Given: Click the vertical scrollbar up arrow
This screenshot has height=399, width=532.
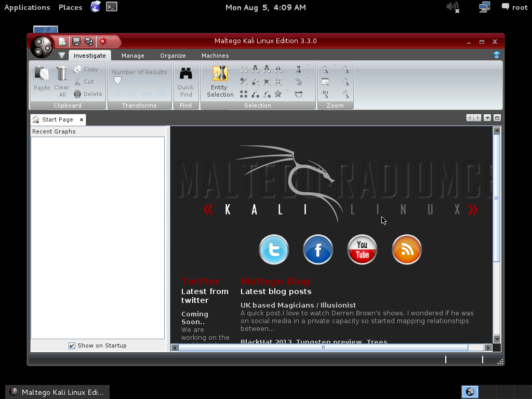Looking at the screenshot, I should pyautogui.click(x=497, y=130).
